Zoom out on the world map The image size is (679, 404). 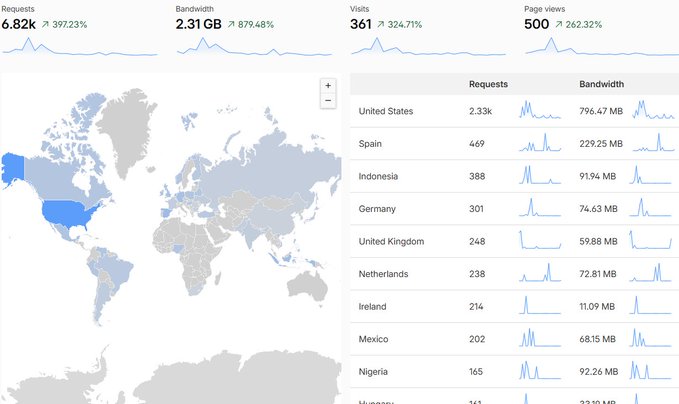coord(328,100)
